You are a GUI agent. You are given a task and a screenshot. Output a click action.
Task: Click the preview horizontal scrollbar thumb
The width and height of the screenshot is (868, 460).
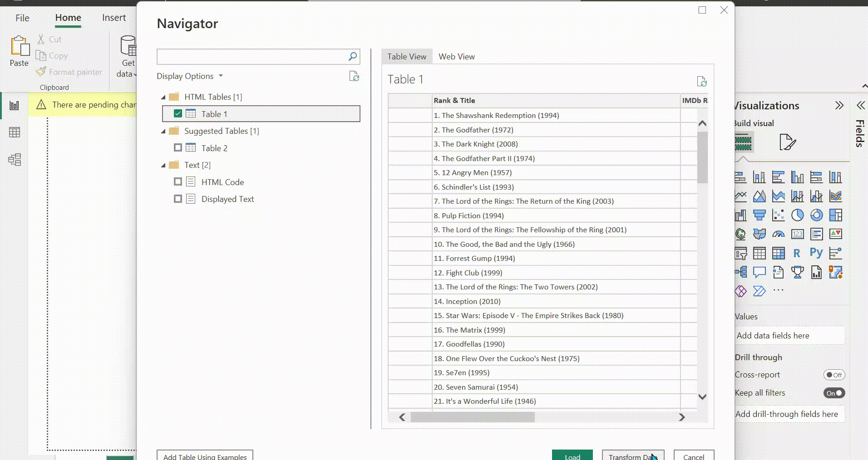click(x=473, y=417)
